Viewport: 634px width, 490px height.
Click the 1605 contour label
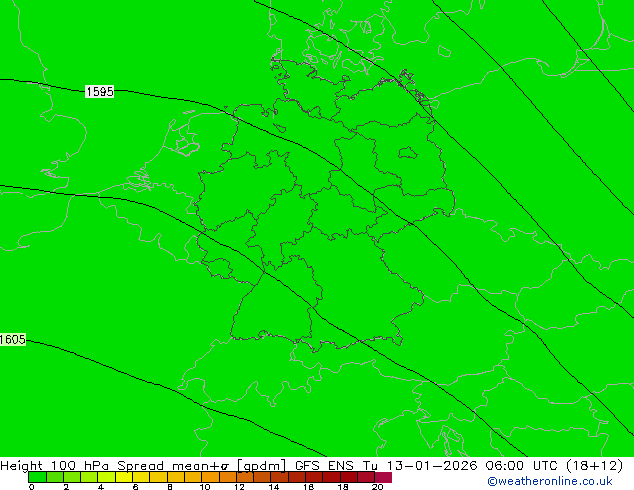click(x=13, y=339)
